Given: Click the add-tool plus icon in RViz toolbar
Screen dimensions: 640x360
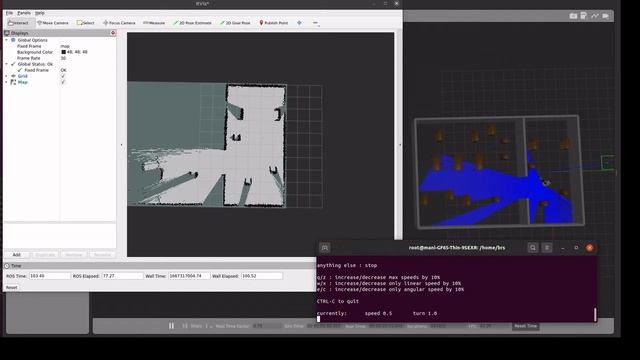Looking at the screenshot, I should tap(299, 23).
